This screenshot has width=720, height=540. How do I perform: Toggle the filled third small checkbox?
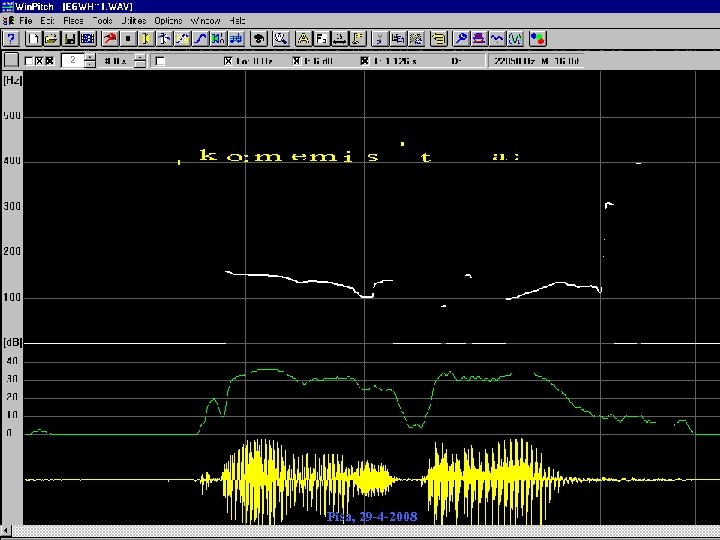tap(50, 61)
